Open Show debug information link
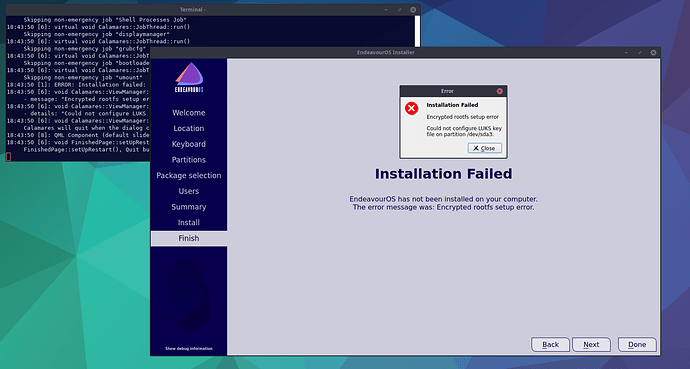 189,349
